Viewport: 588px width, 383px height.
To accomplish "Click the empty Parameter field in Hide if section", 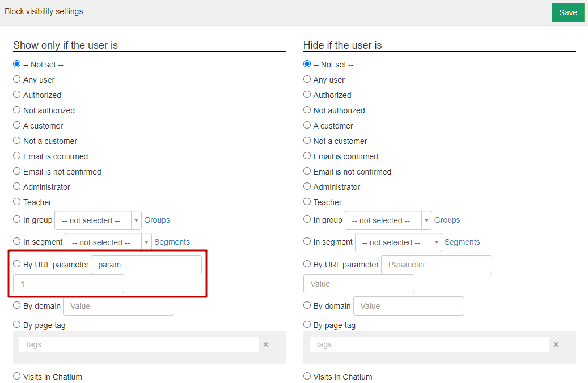I will tap(437, 265).
